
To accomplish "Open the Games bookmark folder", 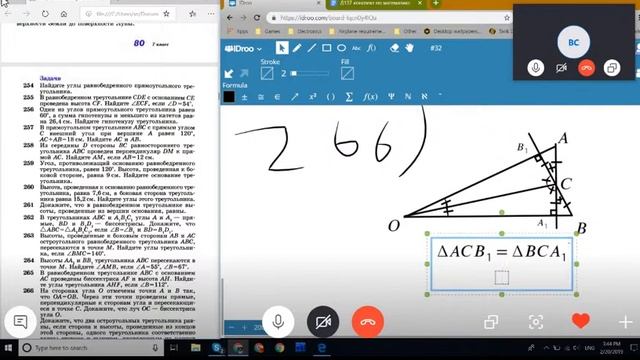I will click(x=268, y=31).
